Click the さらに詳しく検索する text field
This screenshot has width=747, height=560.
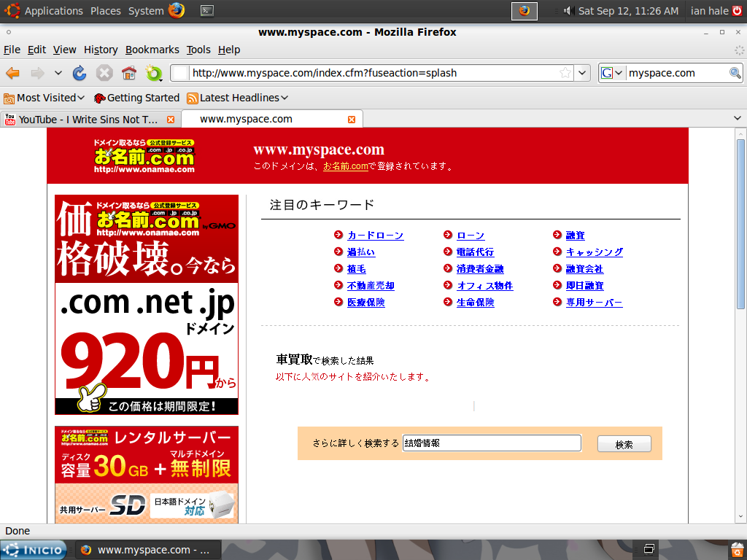492,443
